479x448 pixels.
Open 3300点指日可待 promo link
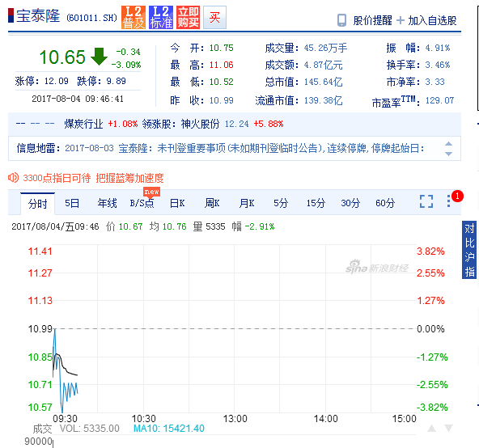pos(93,178)
